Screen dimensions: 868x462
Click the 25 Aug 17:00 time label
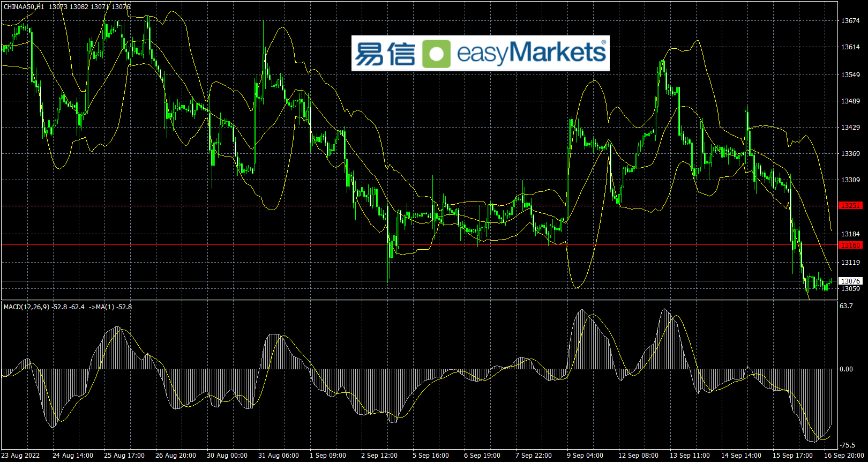tap(124, 456)
